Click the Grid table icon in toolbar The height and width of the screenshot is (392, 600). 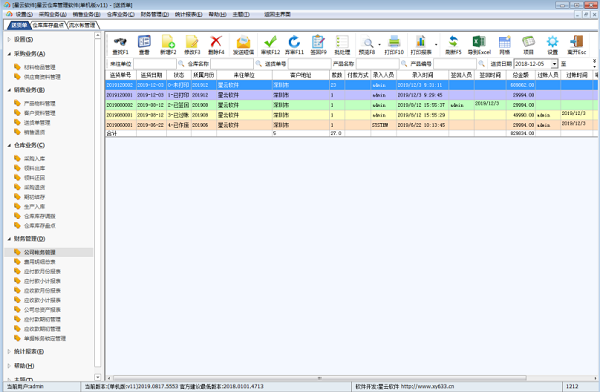click(x=504, y=42)
